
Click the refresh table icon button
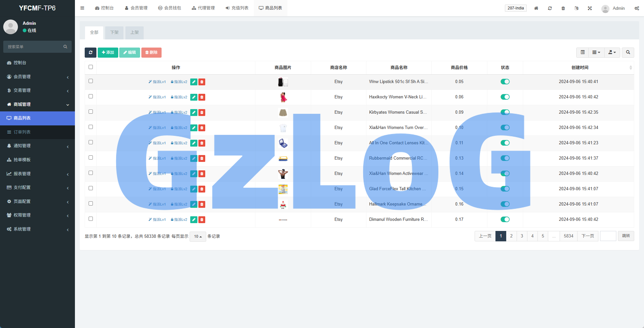point(90,52)
